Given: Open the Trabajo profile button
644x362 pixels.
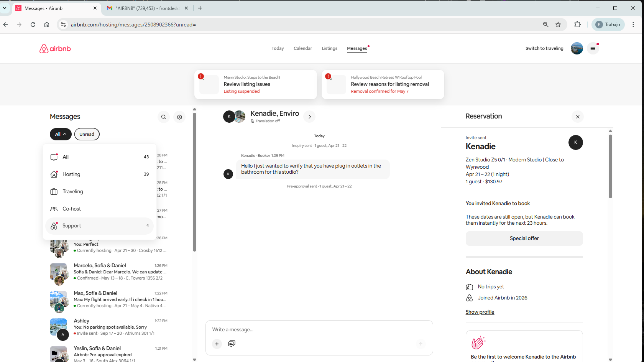Looking at the screenshot, I should pyautogui.click(x=608, y=25).
